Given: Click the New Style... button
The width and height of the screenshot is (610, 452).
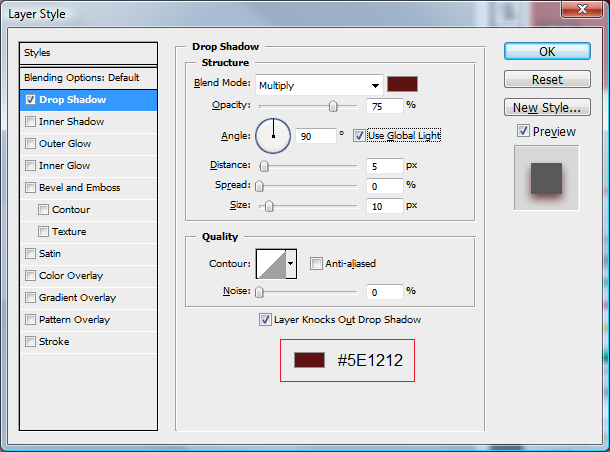Looking at the screenshot, I should click(547, 107).
